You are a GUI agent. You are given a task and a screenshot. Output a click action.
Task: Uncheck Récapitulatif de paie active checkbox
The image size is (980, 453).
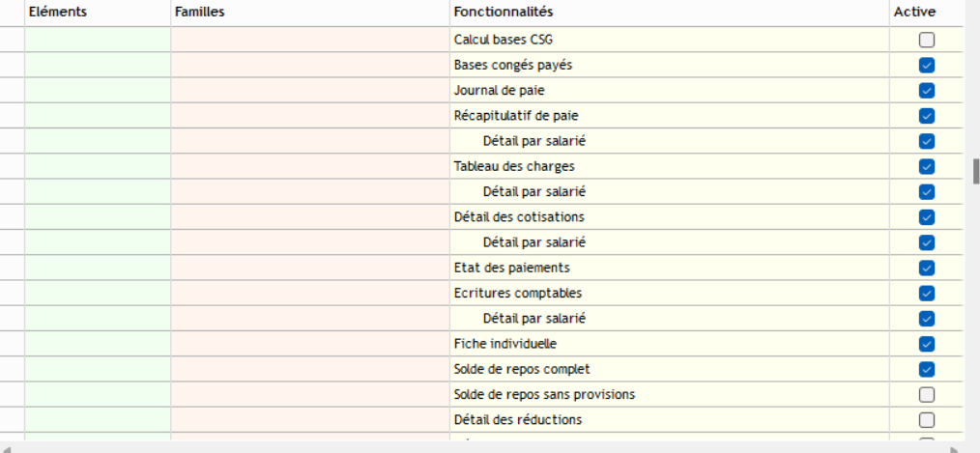pyautogui.click(x=927, y=116)
